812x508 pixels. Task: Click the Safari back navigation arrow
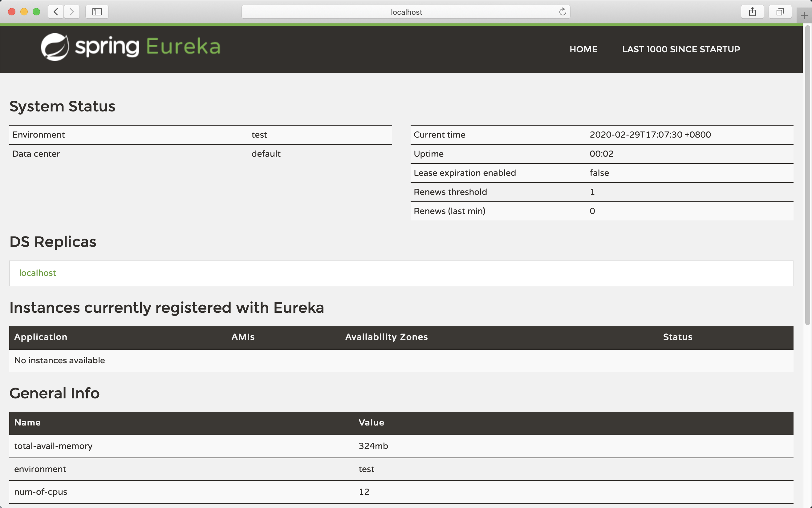pyautogui.click(x=56, y=12)
